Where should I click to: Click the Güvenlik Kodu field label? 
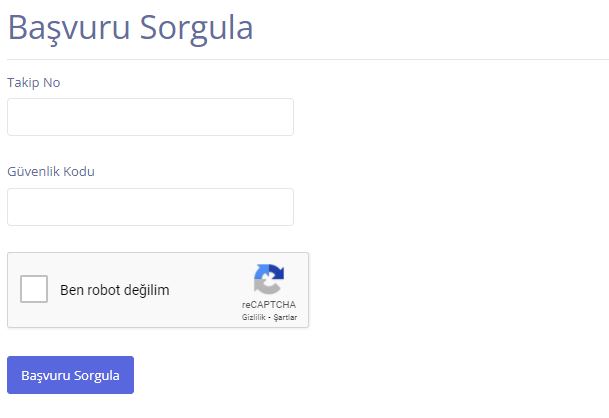[51, 171]
